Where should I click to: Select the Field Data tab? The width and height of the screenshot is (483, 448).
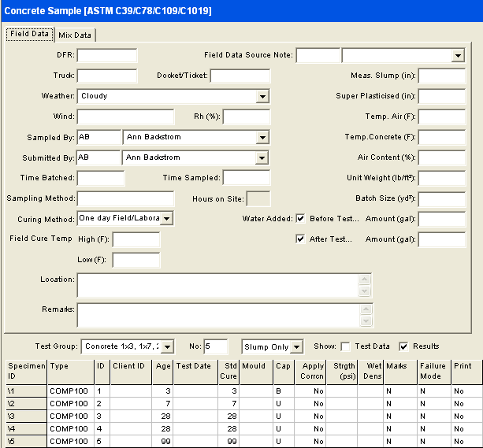point(30,35)
